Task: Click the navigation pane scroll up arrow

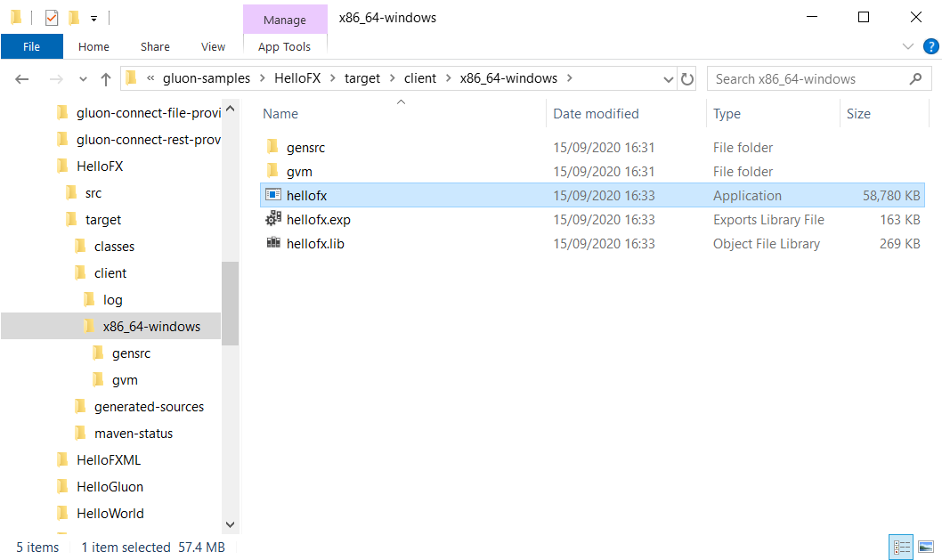Action: click(230, 109)
